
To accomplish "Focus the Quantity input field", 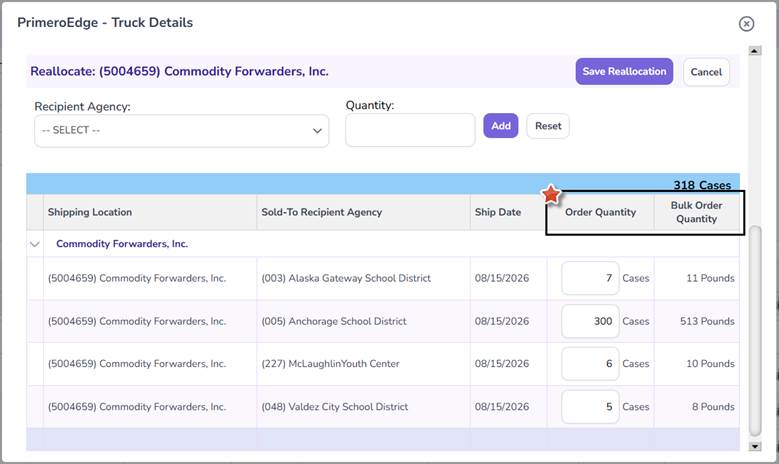I will 410,130.
